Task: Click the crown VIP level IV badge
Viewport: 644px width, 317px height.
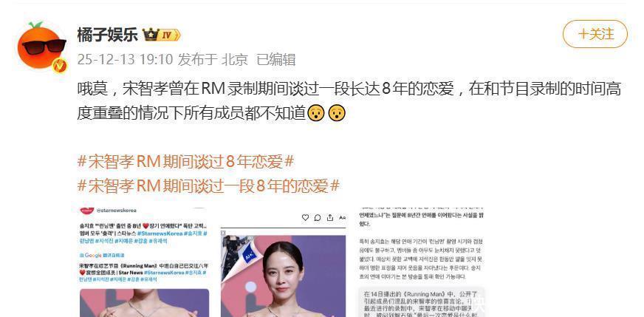Action: pos(162,35)
